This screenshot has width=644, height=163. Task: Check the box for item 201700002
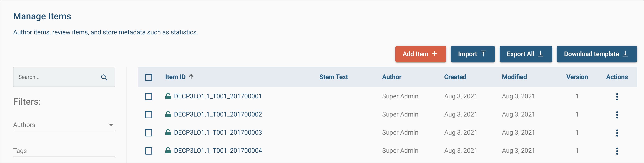click(148, 115)
